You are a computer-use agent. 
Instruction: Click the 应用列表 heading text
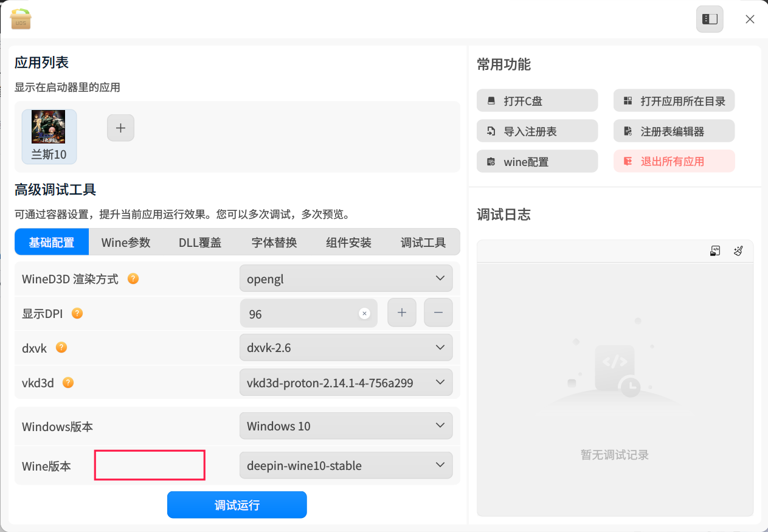(41, 62)
